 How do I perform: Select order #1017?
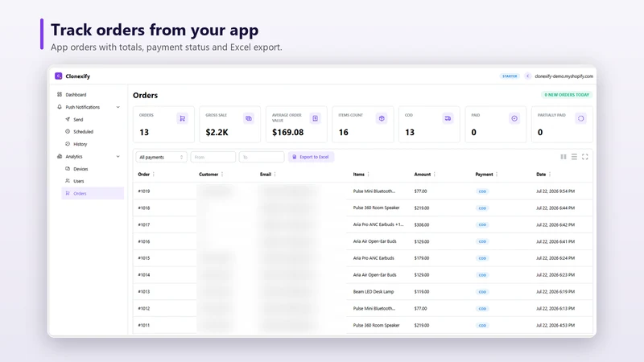144,225
